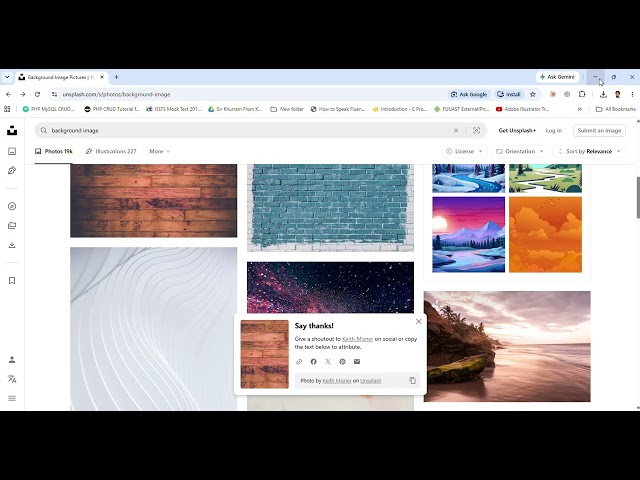Expand the More menu
640x480 pixels.
coord(159,151)
